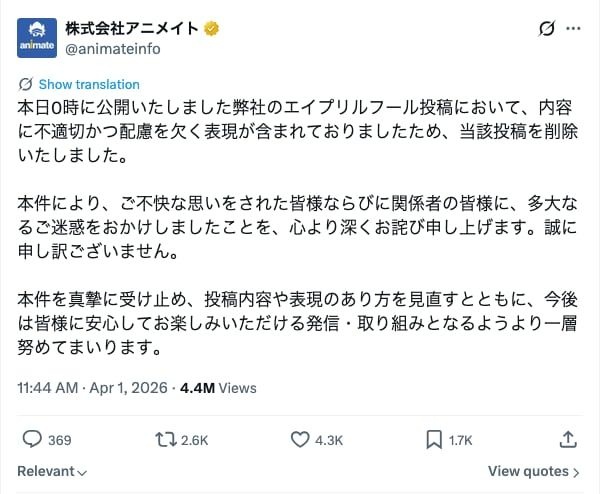Click the animate profile avatar
Screen dimensions: 603x494
pos(39,37)
